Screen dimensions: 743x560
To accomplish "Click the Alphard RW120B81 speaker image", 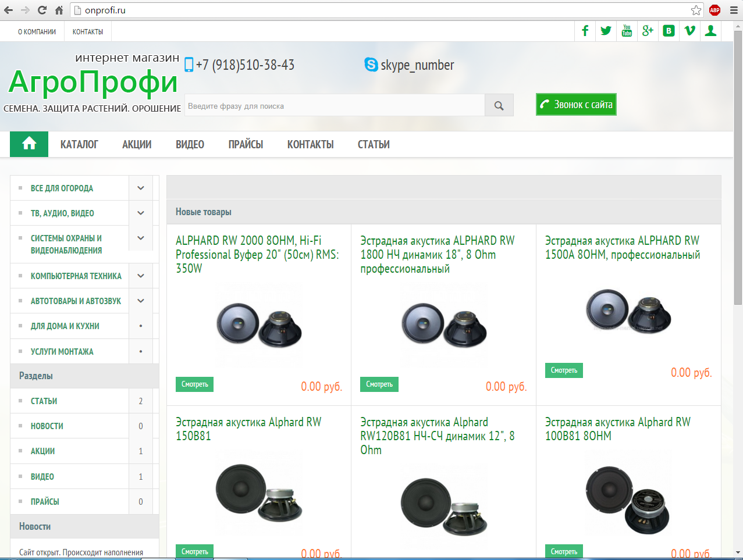I will [x=443, y=506].
